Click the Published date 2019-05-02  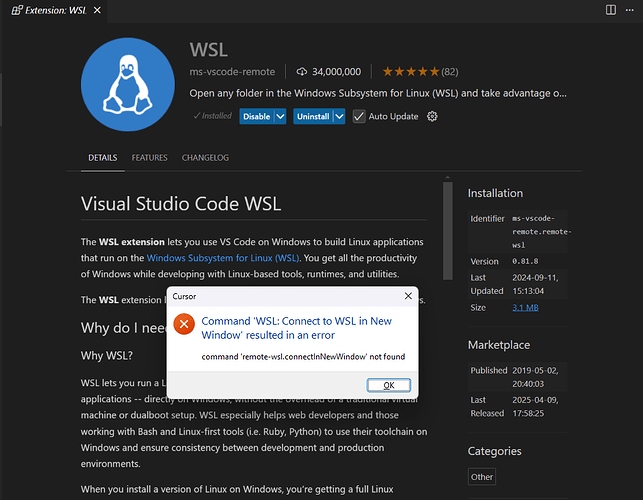(535, 377)
